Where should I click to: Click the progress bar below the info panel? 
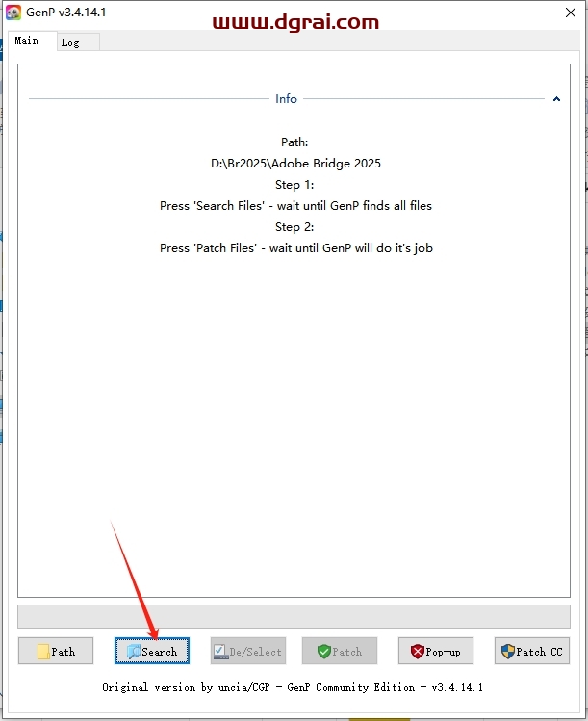coord(294,617)
